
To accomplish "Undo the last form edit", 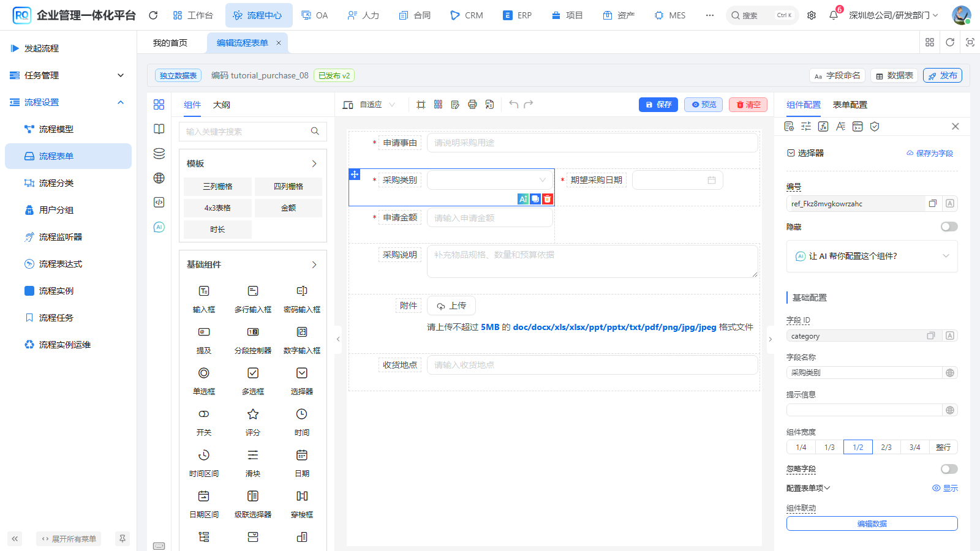I will (x=513, y=105).
